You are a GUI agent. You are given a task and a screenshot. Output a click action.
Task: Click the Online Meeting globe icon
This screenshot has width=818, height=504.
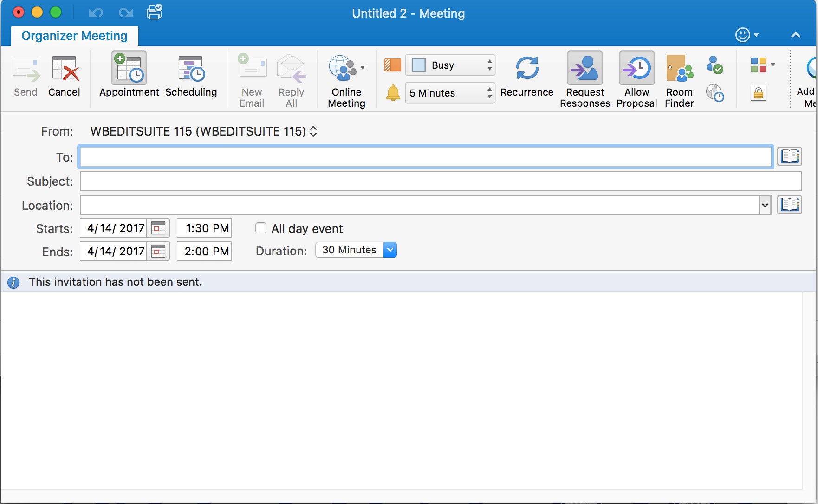pos(343,68)
